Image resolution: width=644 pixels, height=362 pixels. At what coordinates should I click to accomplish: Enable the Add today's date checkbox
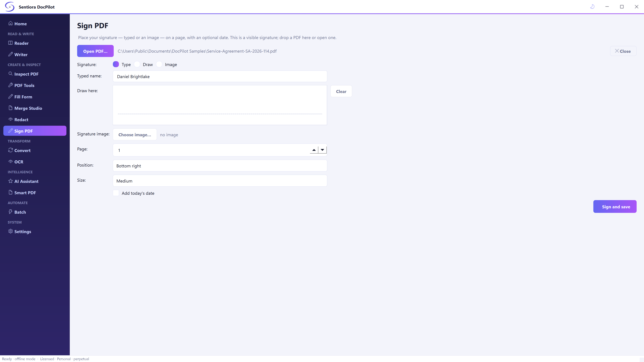(x=116, y=193)
